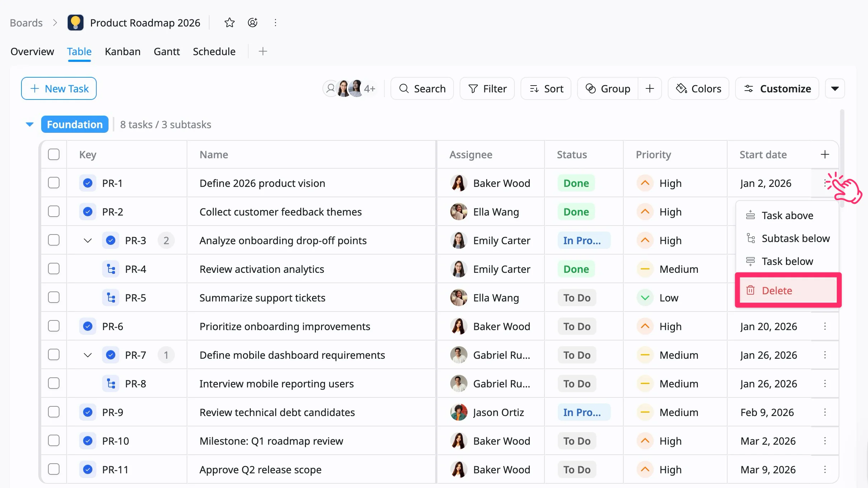
Task: Check the PR-3 row checkbox
Action: pos(54,240)
